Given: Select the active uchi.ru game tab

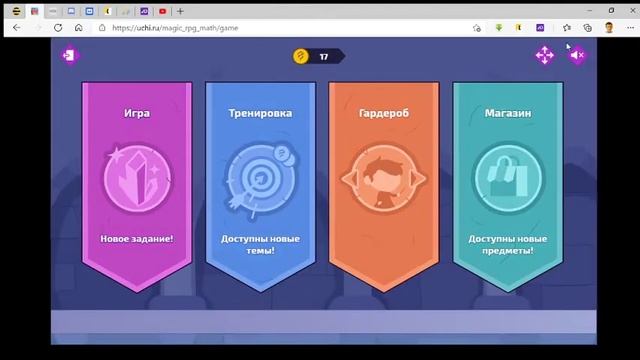Looking at the screenshot, I should 35,11.
